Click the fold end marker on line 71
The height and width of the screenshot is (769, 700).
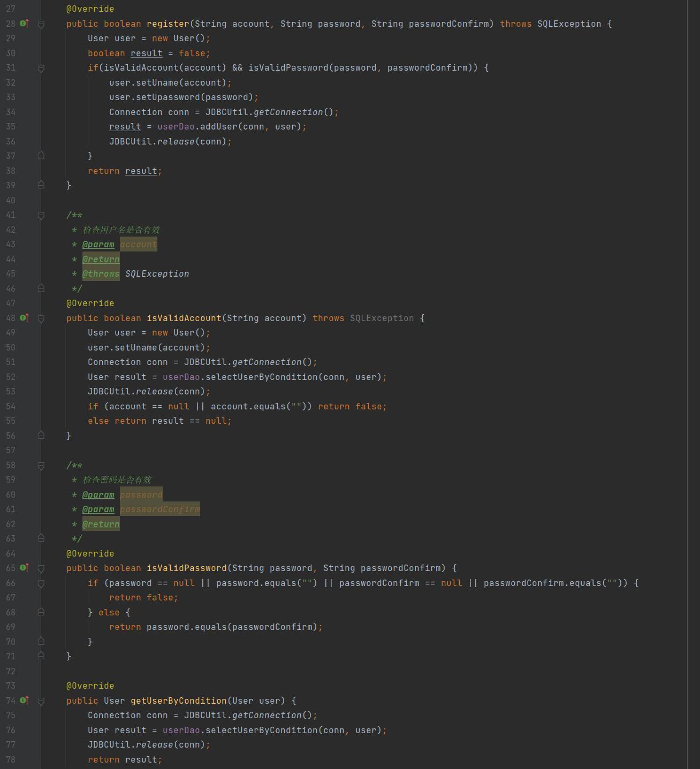[41, 656]
